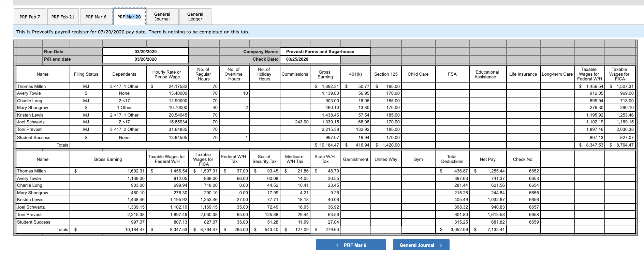Image resolution: width=644 pixels, height=257 pixels.
Task: Click Avery Towle's hourly rate 13.40000
Action: pos(167,93)
